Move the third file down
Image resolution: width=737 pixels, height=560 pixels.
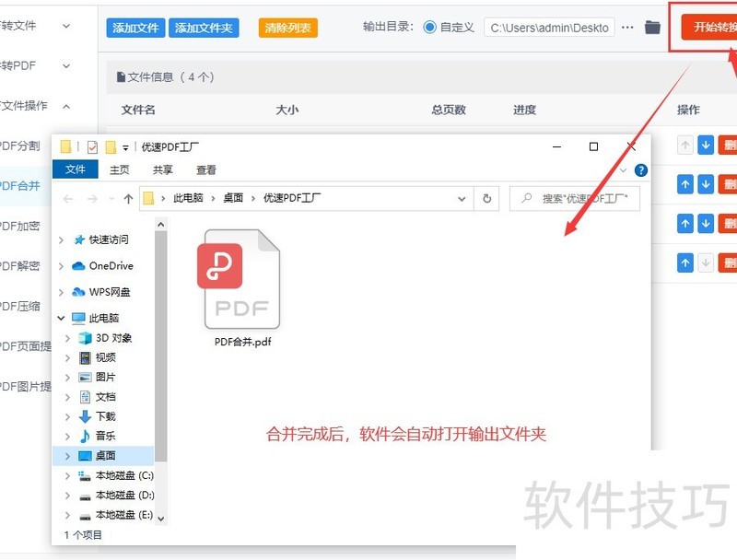[706, 223]
